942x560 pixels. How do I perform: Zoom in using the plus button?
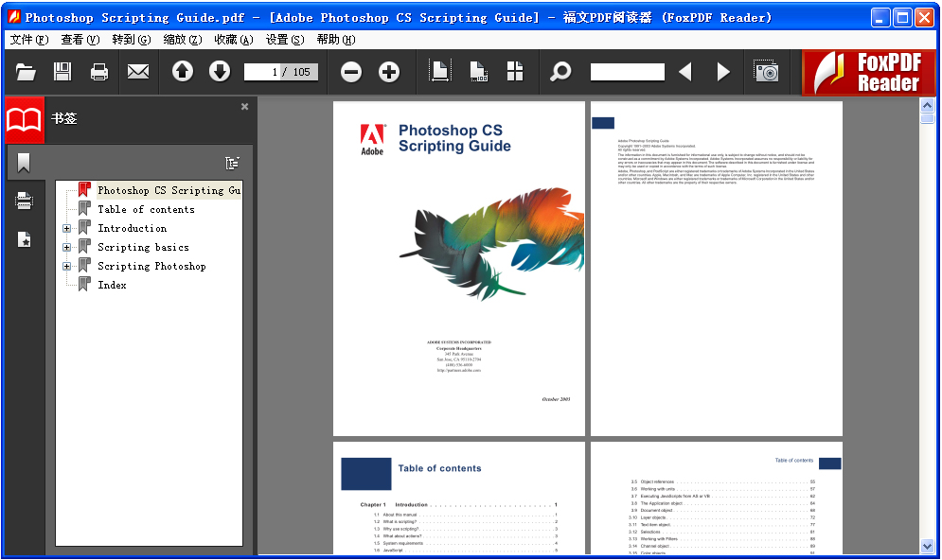coord(389,73)
